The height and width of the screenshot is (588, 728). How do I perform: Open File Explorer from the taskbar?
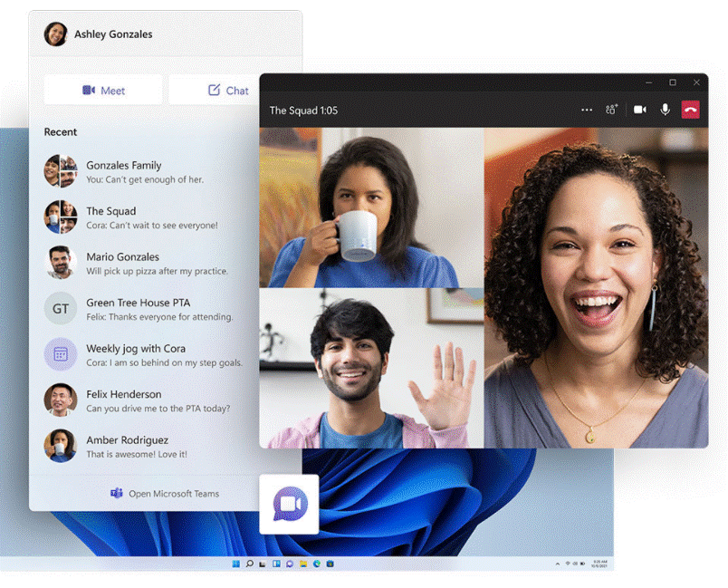(303, 564)
